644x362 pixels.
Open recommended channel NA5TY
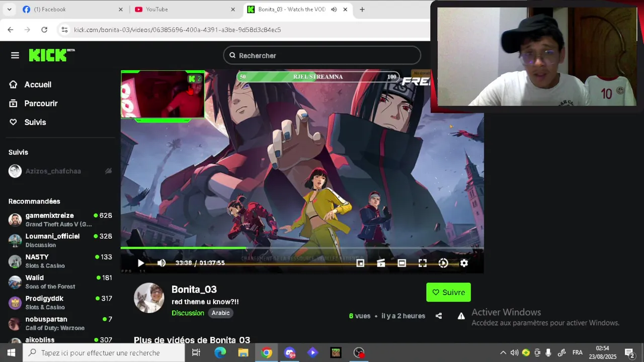click(x=60, y=261)
